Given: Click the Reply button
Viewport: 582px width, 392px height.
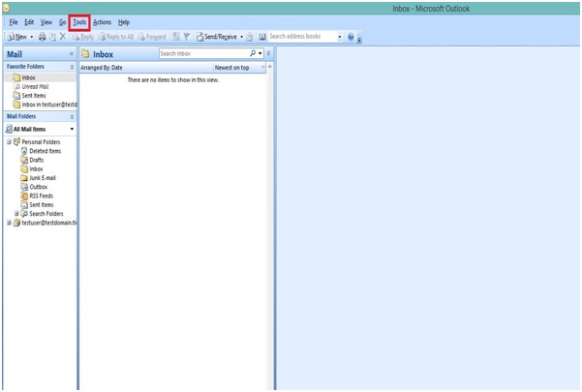Looking at the screenshot, I should [x=82, y=37].
